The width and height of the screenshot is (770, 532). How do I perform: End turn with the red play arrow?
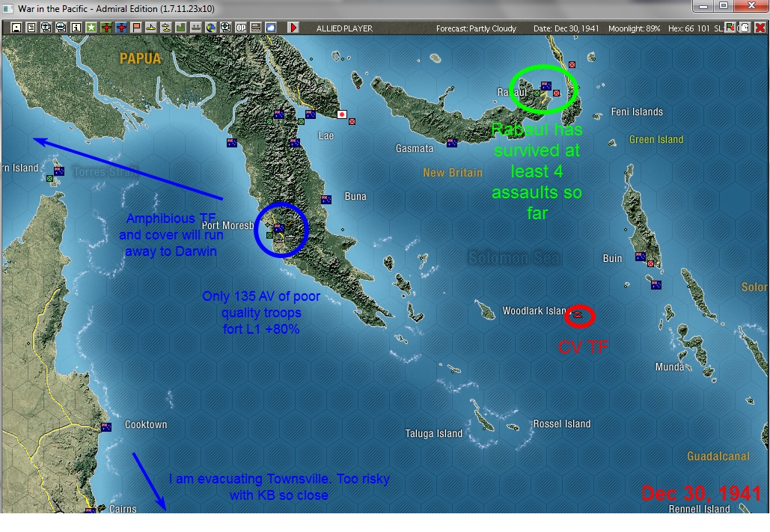(293, 28)
